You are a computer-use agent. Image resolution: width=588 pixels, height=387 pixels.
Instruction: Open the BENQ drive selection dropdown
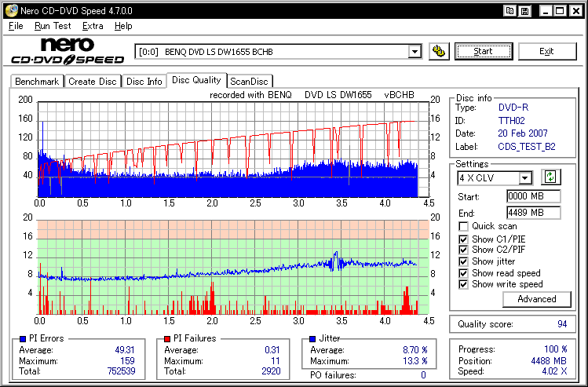pyautogui.click(x=415, y=51)
